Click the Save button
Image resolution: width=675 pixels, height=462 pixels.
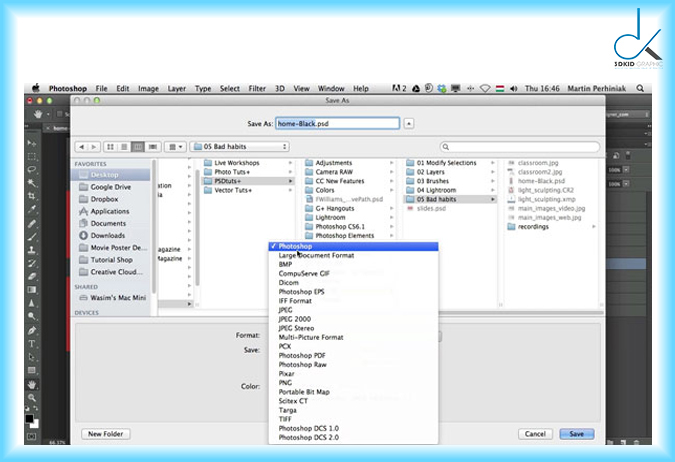(x=577, y=434)
